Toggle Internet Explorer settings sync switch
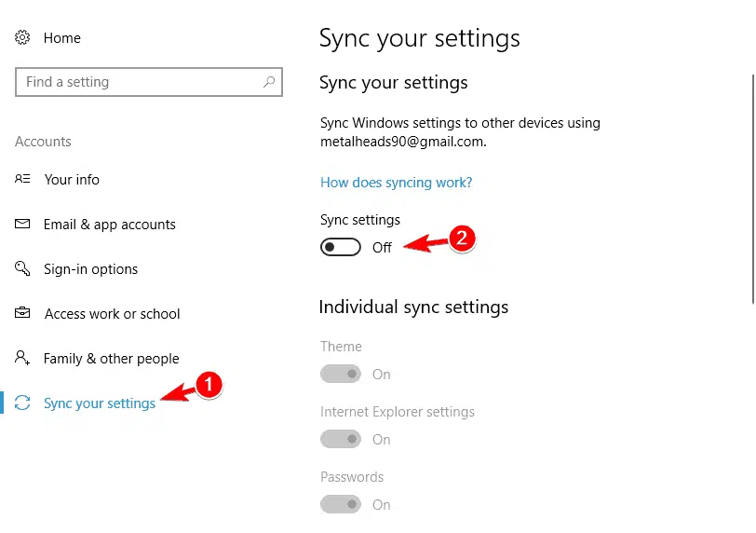756x533 pixels. [341, 439]
